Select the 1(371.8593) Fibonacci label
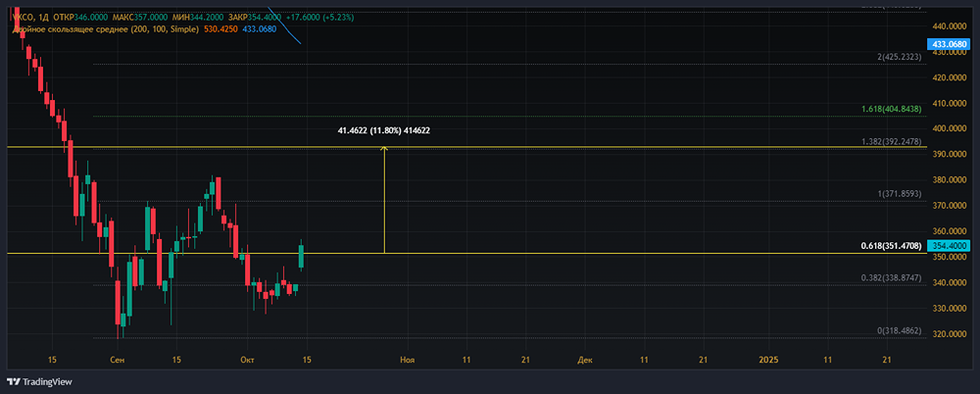This screenshot has height=394, width=980. click(x=900, y=194)
